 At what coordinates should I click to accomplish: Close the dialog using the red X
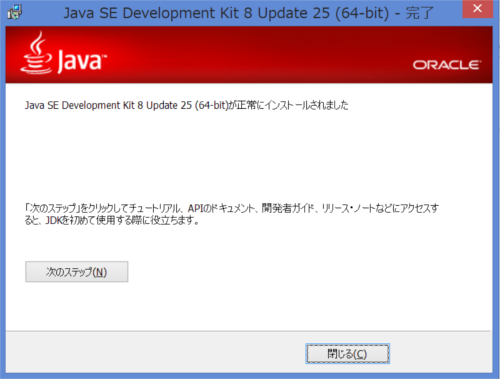477,9
